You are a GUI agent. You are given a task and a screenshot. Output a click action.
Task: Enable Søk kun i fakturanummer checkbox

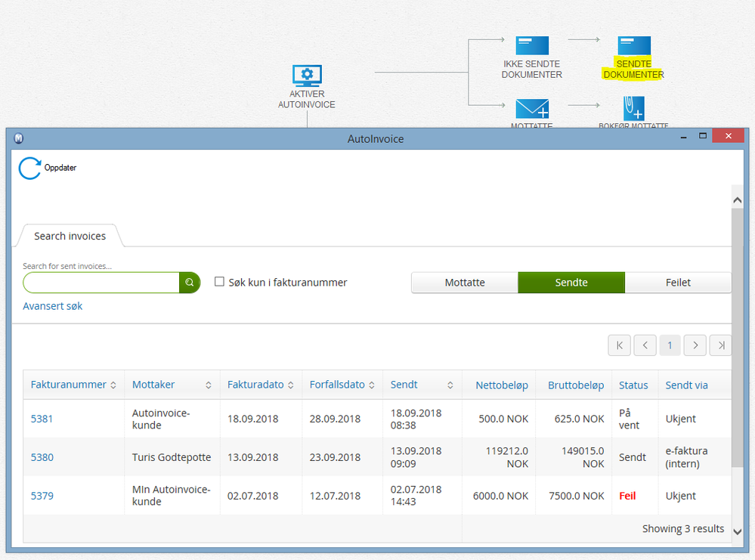point(220,282)
